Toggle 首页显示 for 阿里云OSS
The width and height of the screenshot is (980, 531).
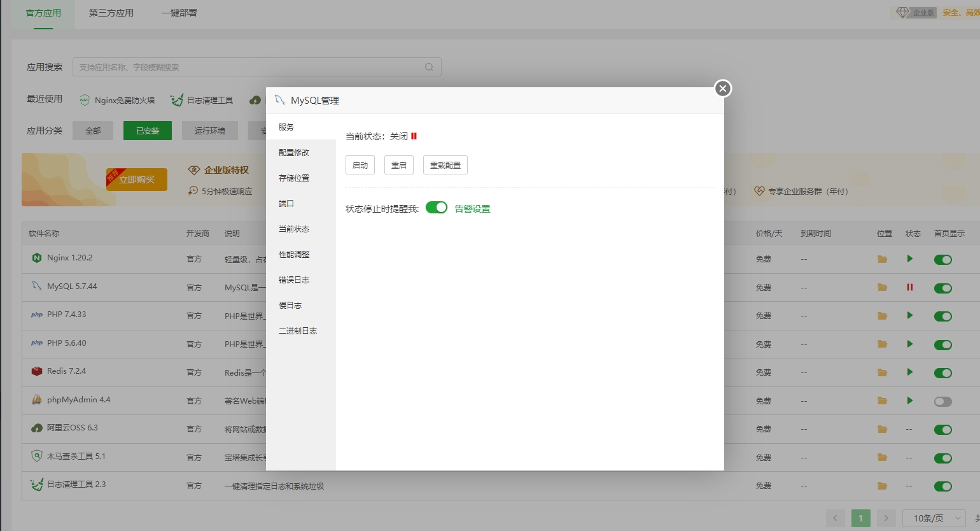click(943, 430)
